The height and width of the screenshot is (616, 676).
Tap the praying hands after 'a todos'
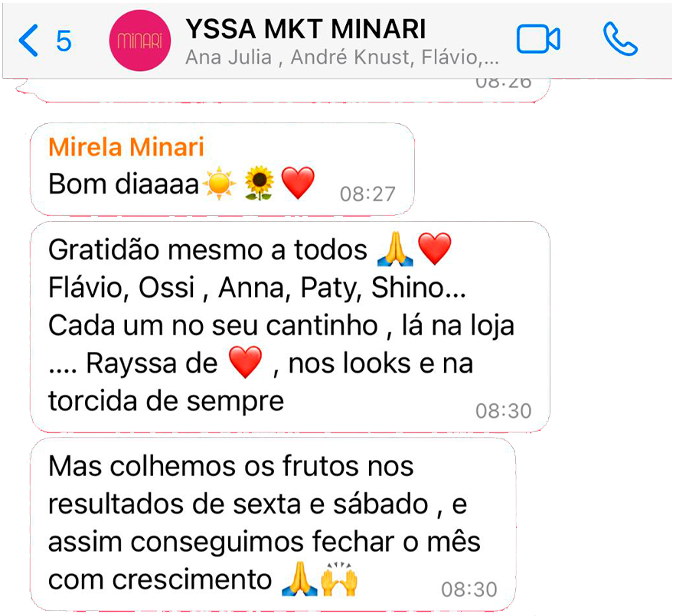click(395, 249)
